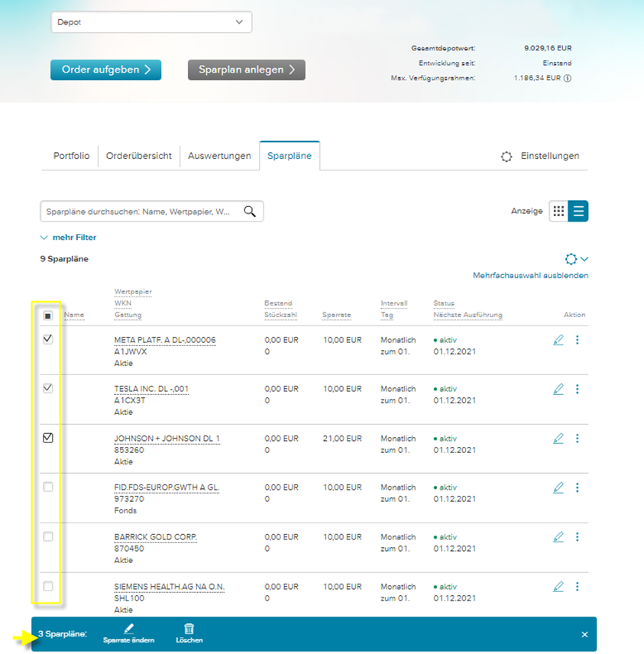Edit the JOHNSON + JOHNSON savings plan

[x=558, y=439]
